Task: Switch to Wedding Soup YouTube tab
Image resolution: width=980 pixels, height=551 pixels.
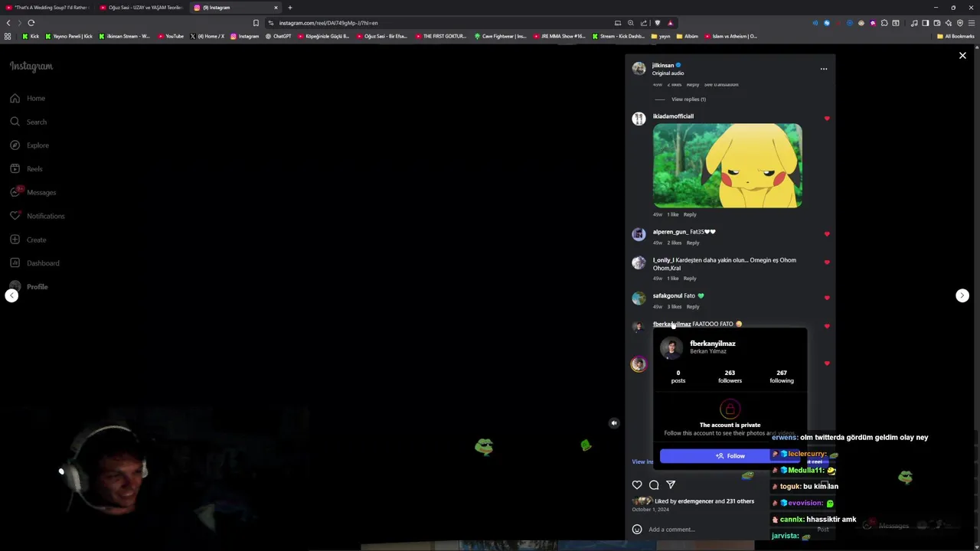Action: point(47,8)
